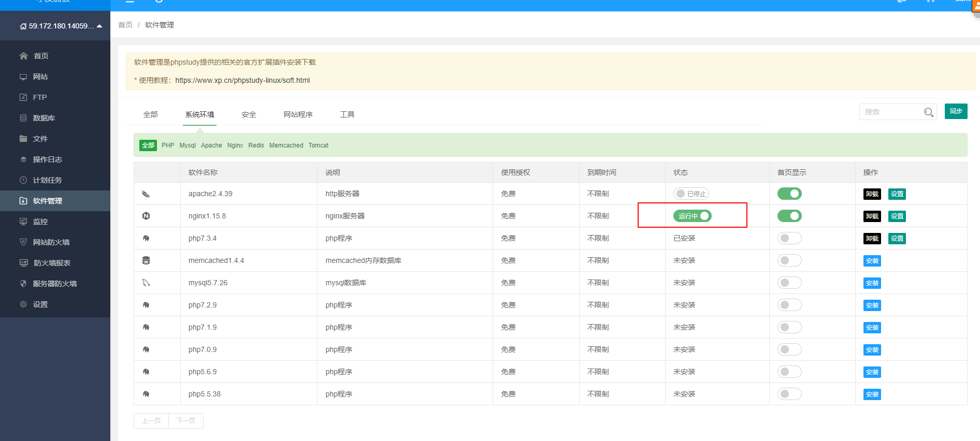Filter list by Redis
This screenshot has height=441, width=980.
pos(256,145)
